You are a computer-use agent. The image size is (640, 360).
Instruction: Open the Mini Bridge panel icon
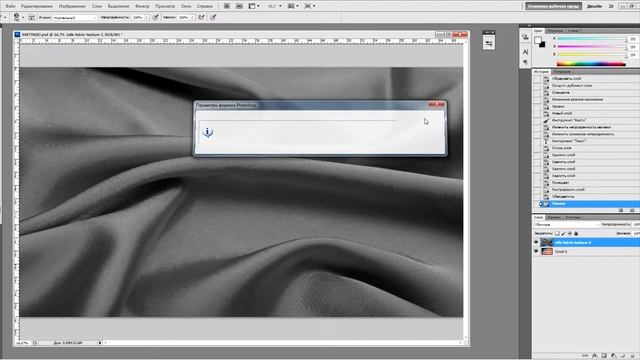point(240,6)
